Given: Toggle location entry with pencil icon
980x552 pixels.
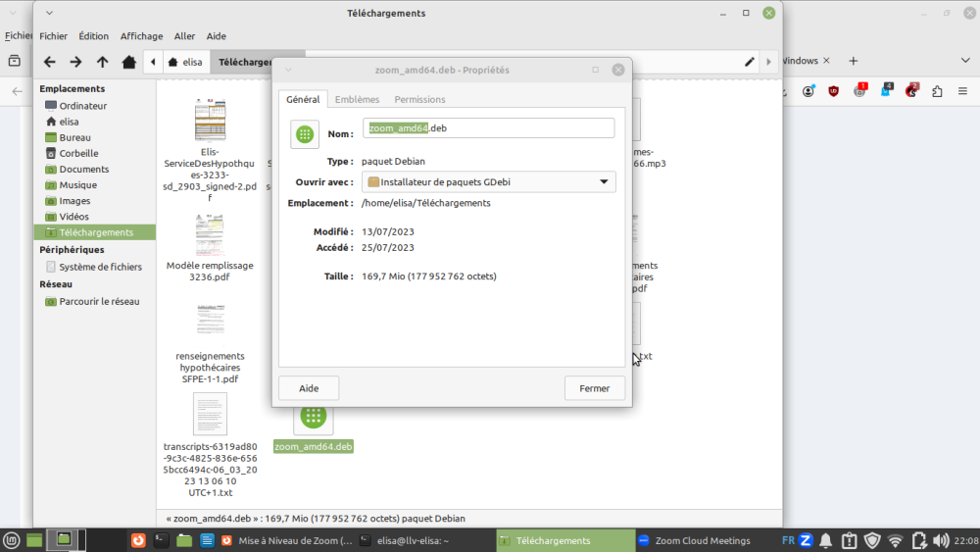Looking at the screenshot, I should (750, 62).
